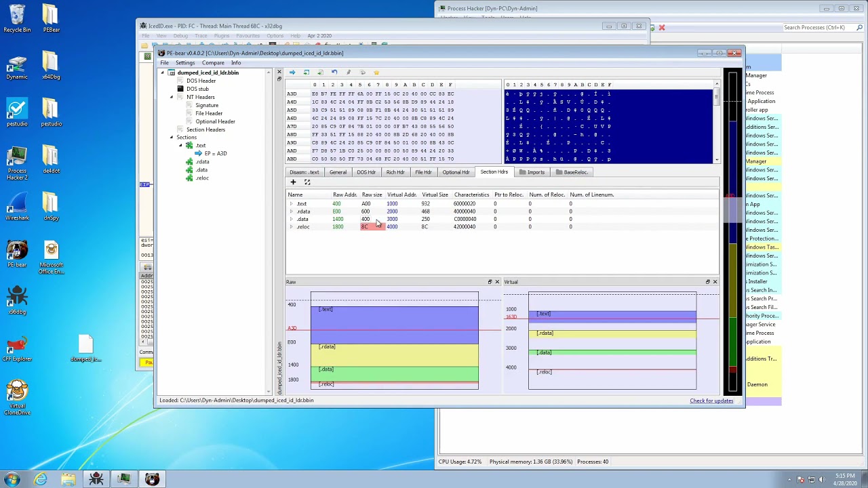The width and height of the screenshot is (868, 488).
Task: Switch to the Optional Hdr tab
Action: (x=456, y=172)
